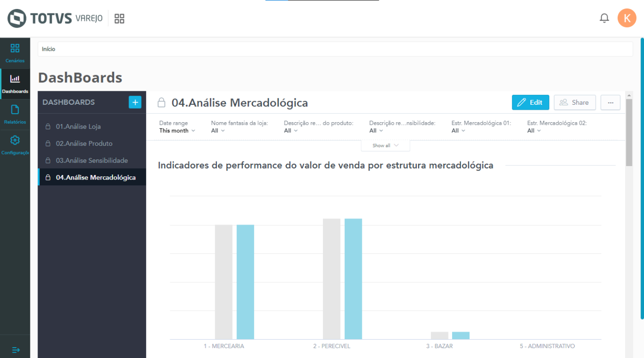Open the apps grid menu icon
644x358 pixels.
coord(119,18)
